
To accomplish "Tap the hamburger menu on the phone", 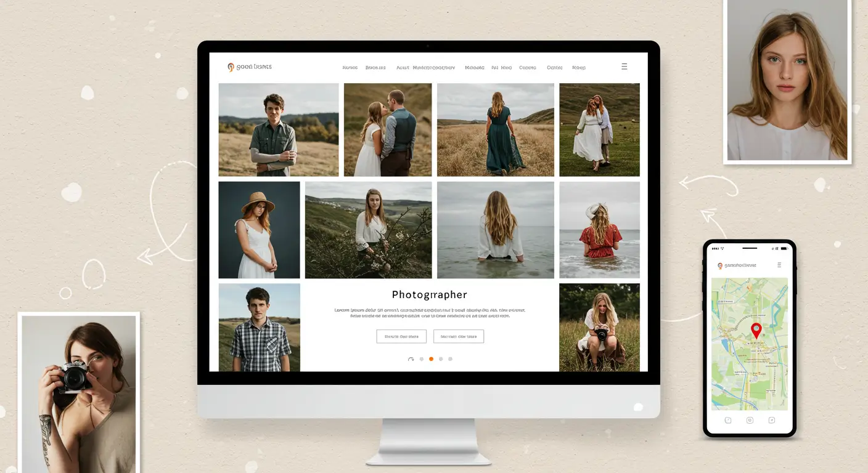I will coord(779,265).
